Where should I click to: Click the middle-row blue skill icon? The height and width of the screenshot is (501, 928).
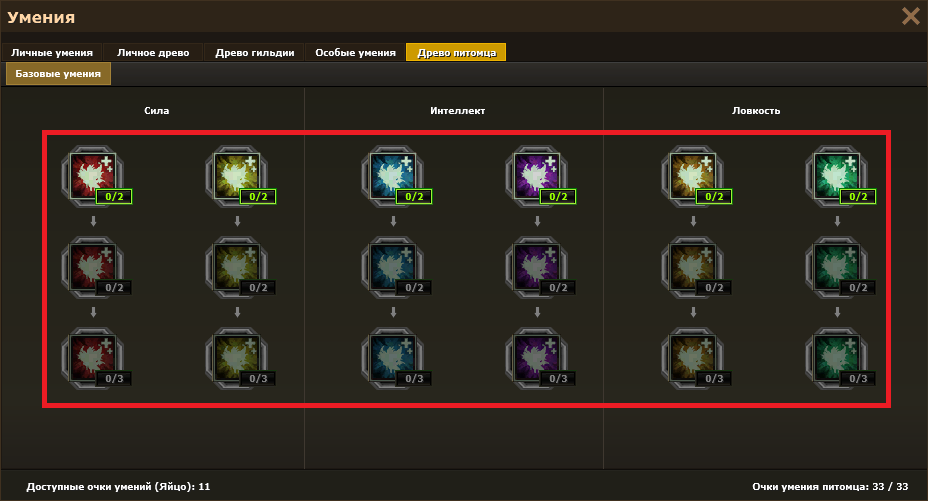click(x=393, y=267)
